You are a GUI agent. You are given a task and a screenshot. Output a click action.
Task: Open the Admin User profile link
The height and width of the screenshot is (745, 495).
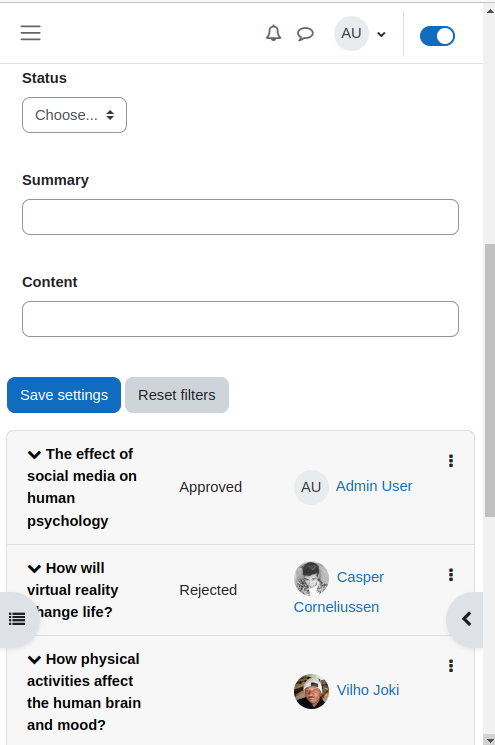374,486
